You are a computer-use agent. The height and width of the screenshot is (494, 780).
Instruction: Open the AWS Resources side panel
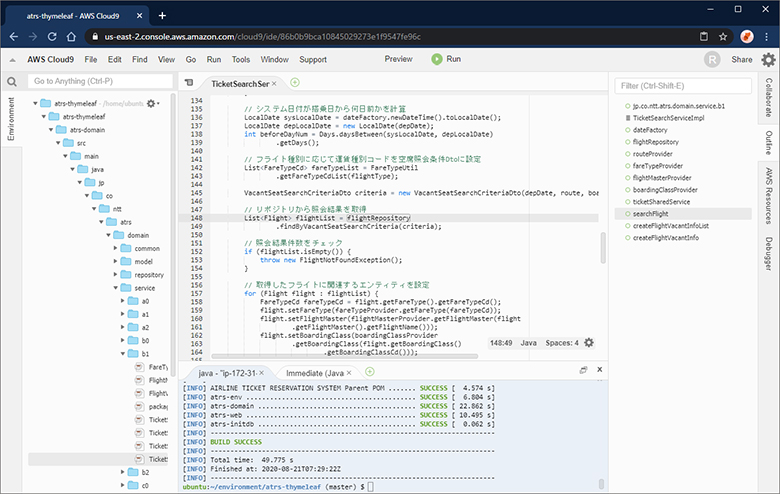pos(769,196)
